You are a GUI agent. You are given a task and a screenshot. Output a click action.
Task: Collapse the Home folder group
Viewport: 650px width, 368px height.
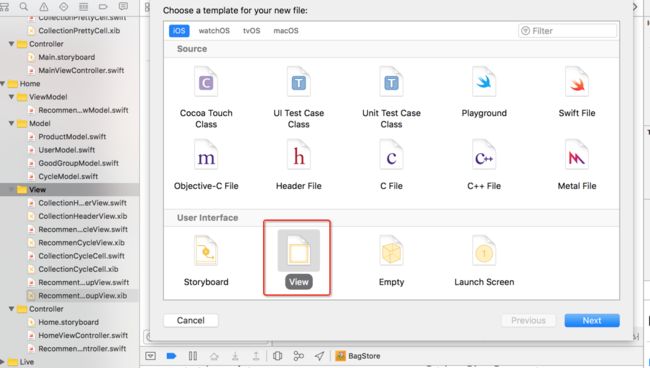(3, 84)
